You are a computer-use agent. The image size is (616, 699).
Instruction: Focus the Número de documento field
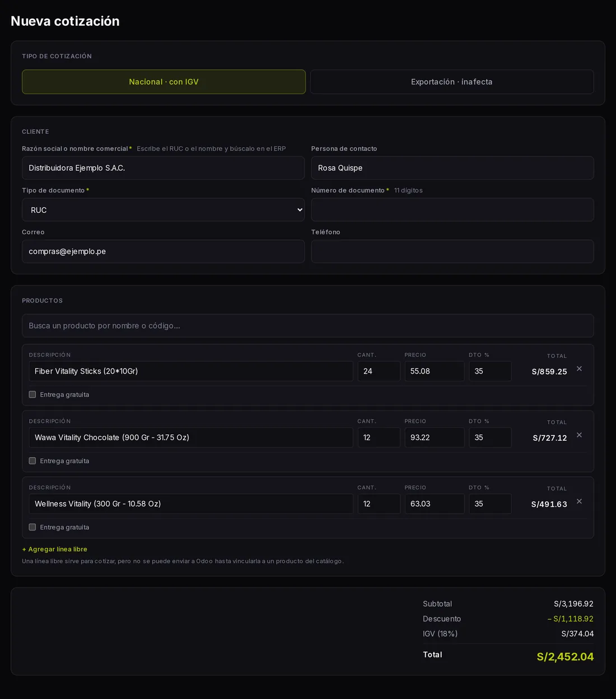pyautogui.click(x=452, y=210)
